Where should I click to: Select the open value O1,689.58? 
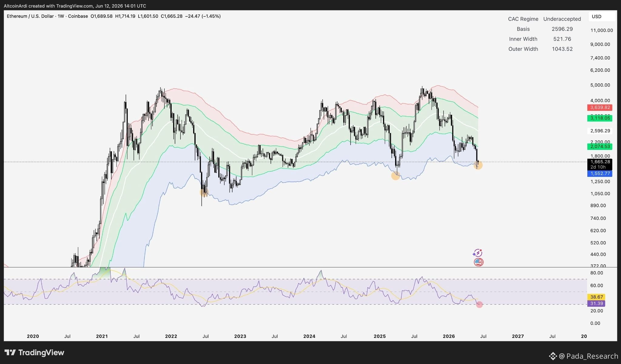pos(102,16)
